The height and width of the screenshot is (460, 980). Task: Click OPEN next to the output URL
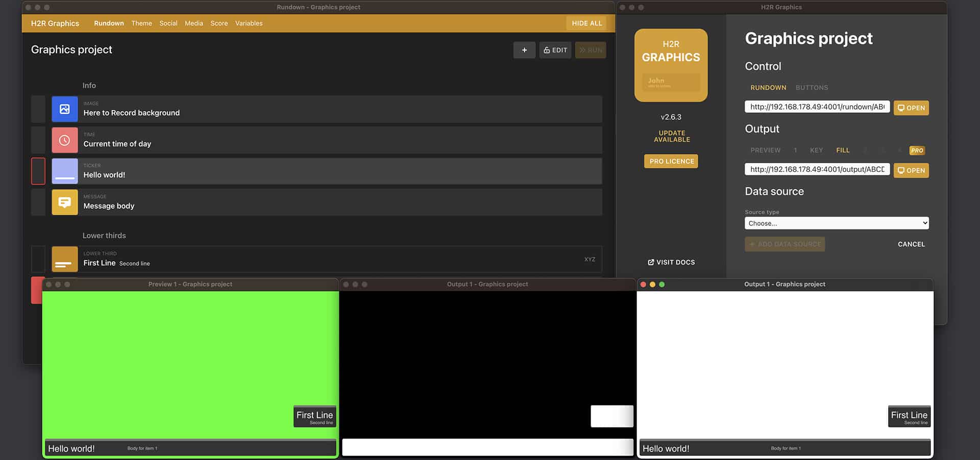[911, 170]
